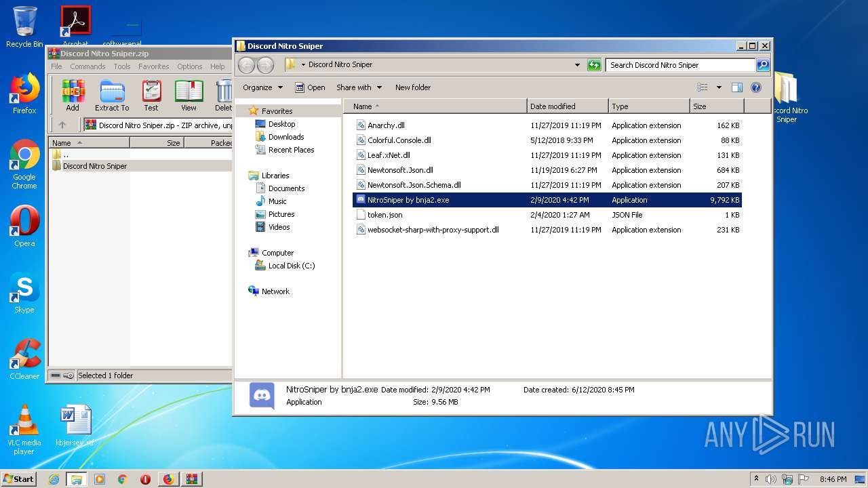The image size is (868, 488).
Task: Select Desktop in Favorites
Action: [x=281, y=124]
